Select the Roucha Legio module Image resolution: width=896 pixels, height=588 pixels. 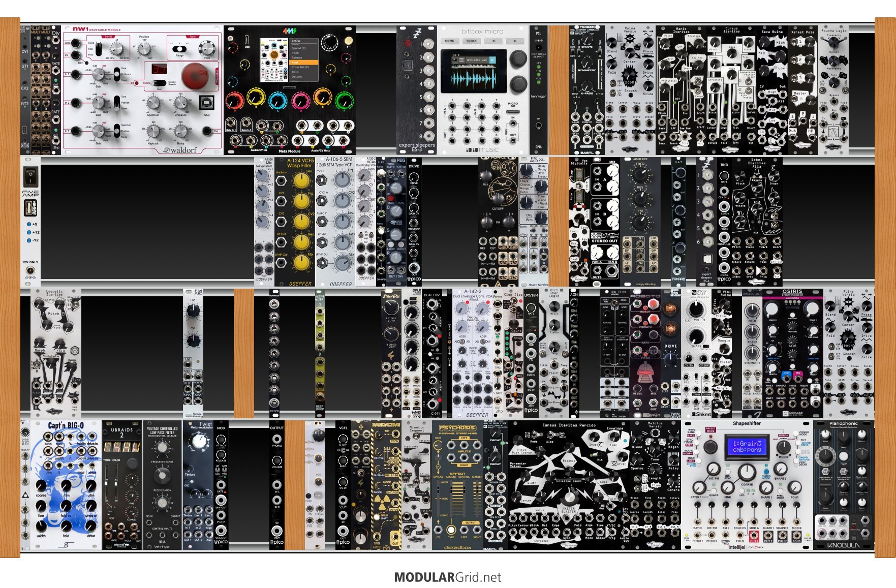coord(834,90)
